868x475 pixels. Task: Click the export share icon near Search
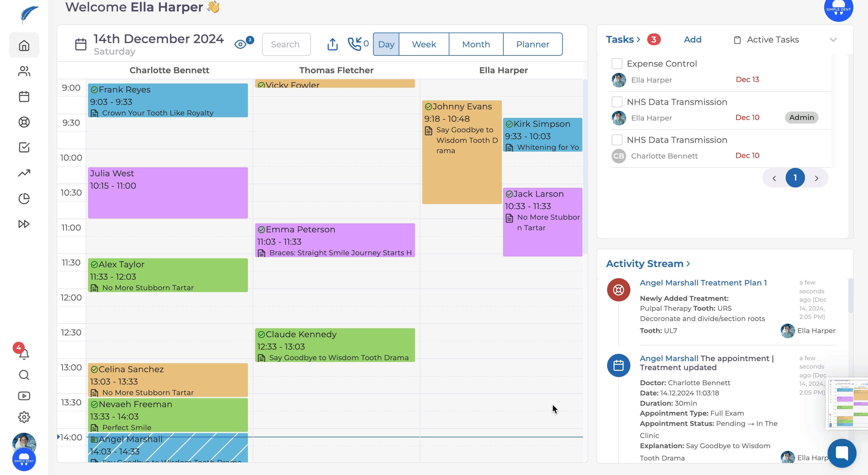[x=332, y=44]
